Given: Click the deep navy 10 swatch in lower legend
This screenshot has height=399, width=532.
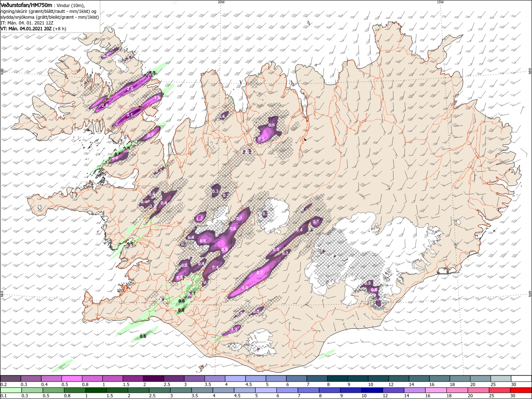Looking at the screenshot, I should pyautogui.click(x=372, y=390).
